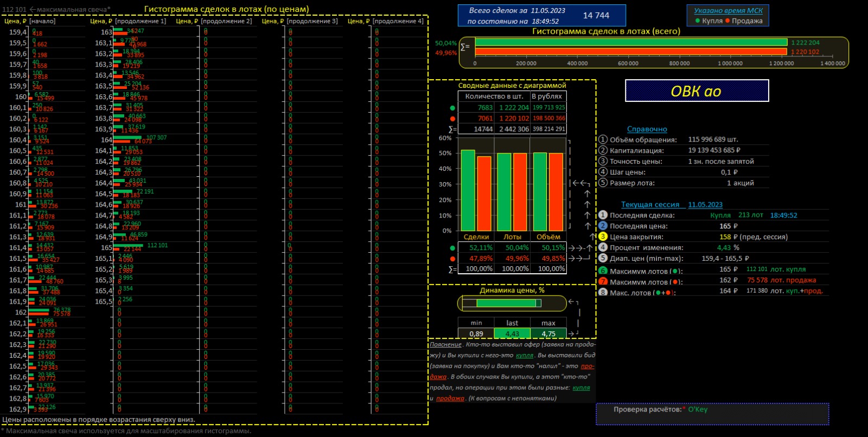Click green Сделки bar in the chart
Viewport: 868px width, 437px height.
(x=468, y=190)
